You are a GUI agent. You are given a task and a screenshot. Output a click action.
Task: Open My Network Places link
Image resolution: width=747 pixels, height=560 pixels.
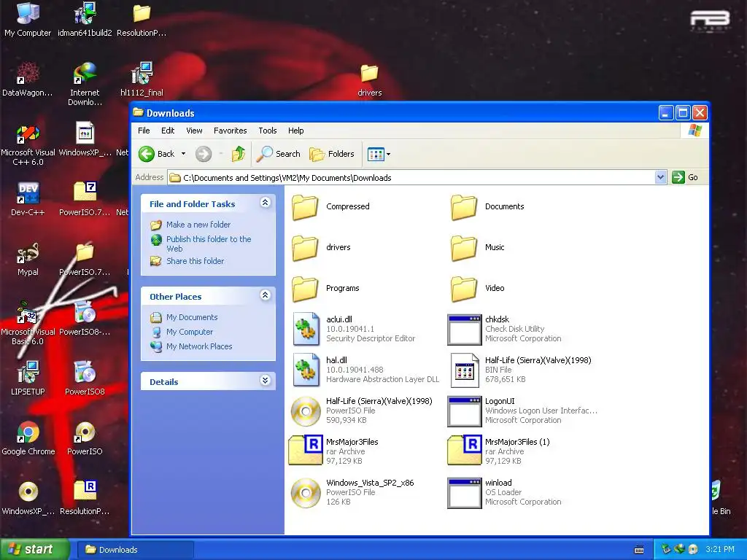click(199, 346)
